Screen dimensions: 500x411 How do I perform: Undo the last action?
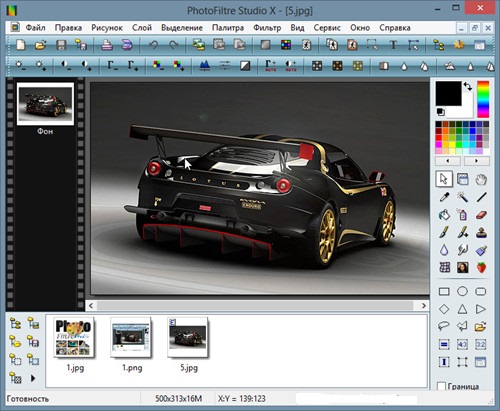pos(153,45)
